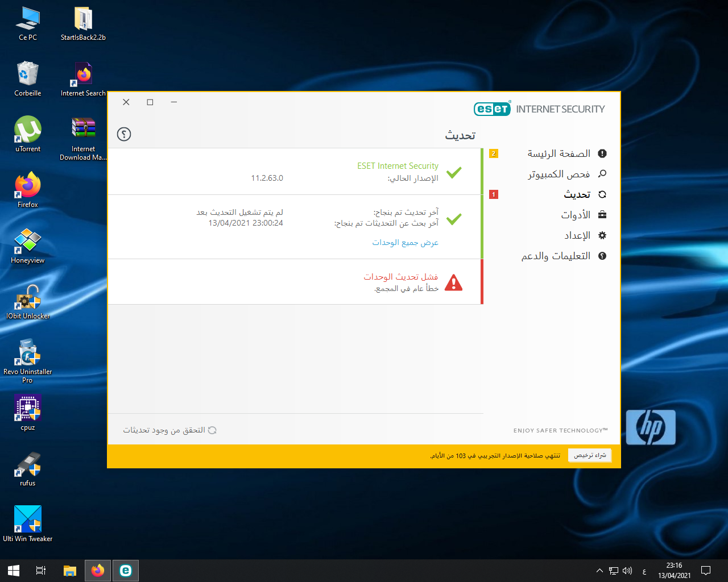728x582 pixels.
Task: Click the version number 11.2.63.0
Action: pos(267,178)
